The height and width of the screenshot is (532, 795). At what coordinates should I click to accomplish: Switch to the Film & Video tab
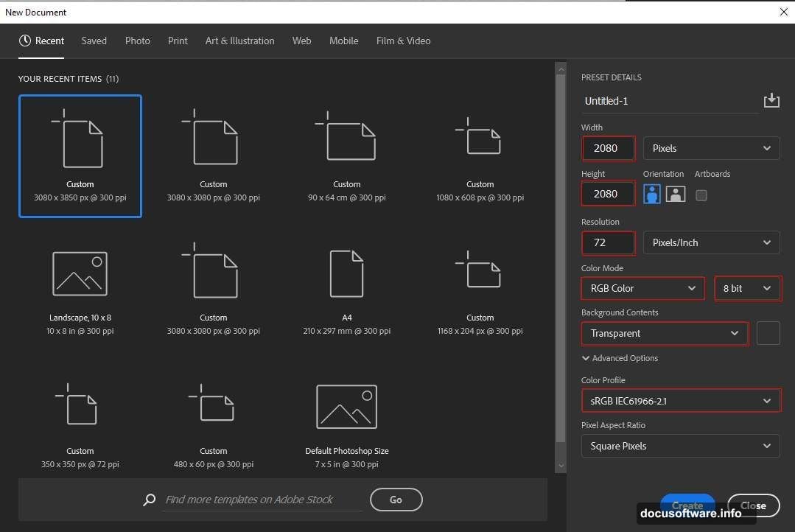coord(403,41)
